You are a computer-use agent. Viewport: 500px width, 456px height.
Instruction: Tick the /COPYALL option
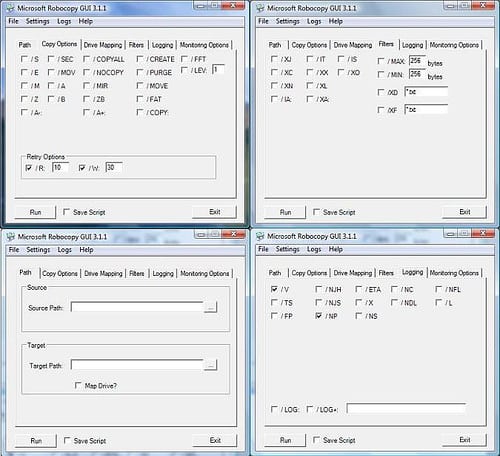[x=86, y=59]
